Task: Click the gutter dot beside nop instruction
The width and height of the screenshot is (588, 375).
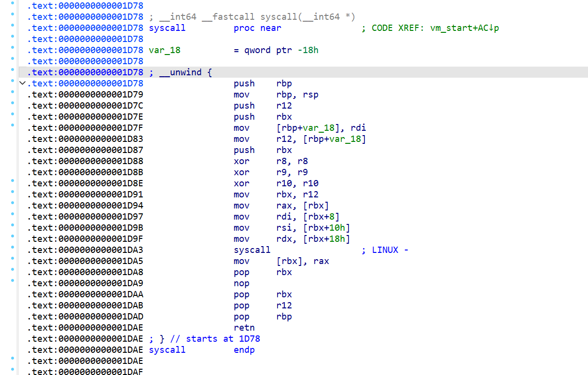Action: [x=12, y=280]
